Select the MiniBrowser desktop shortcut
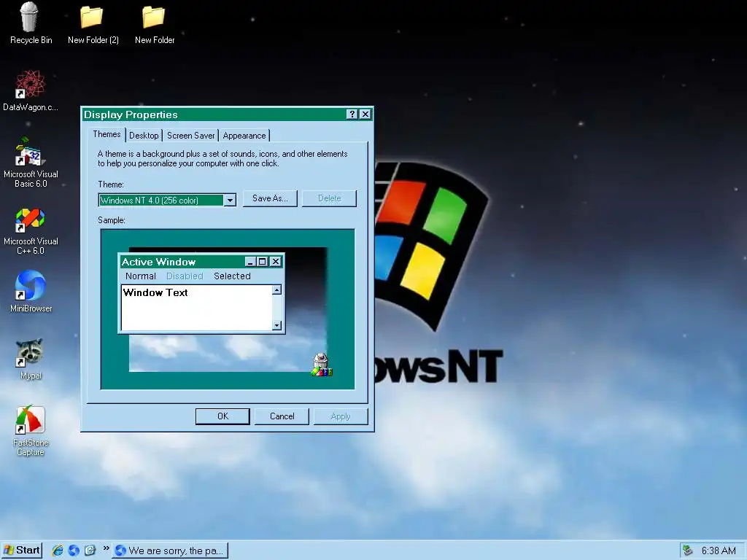Screen dimensions: 747x560 (31, 292)
